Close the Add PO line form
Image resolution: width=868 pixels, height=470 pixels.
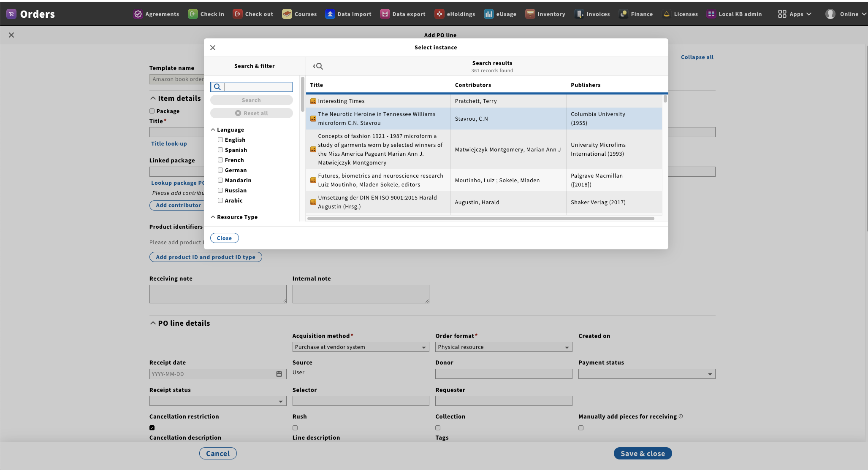click(x=11, y=35)
